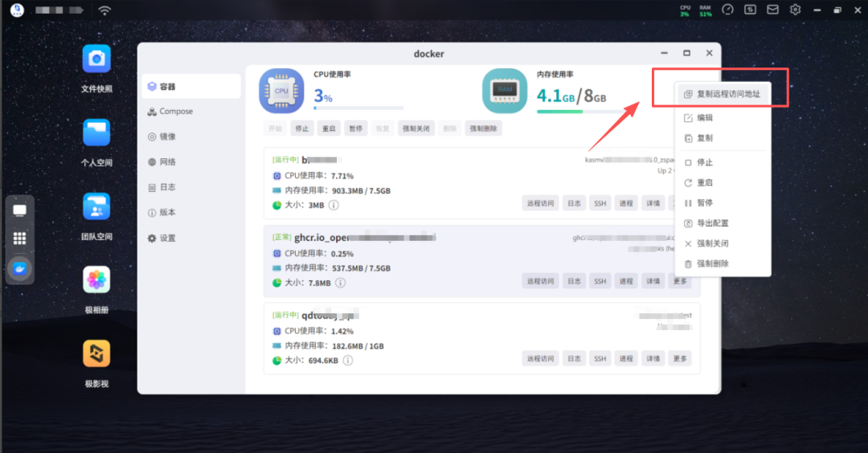The height and width of the screenshot is (453, 868).
Task: Click the desktop monitor icon in the dock
Action: (x=19, y=210)
